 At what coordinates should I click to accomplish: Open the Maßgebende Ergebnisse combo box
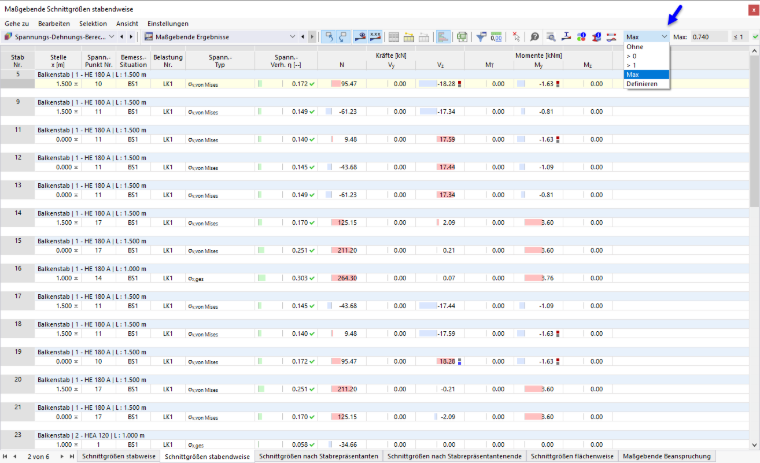point(220,37)
